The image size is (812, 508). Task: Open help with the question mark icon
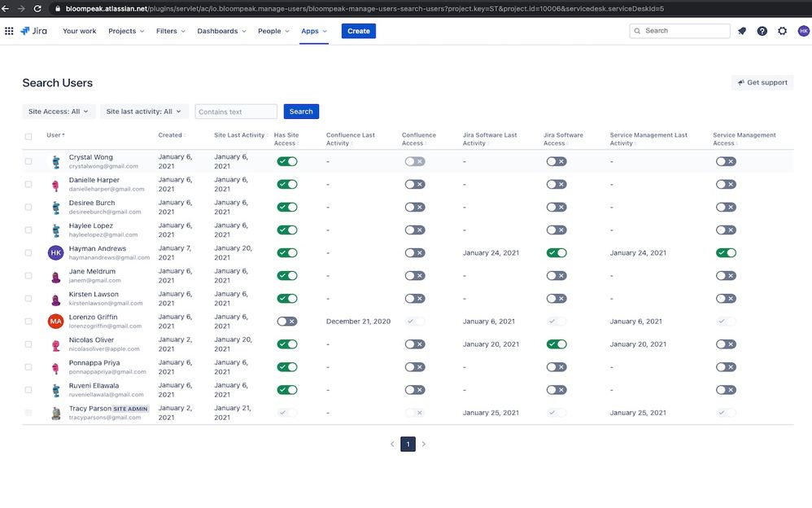[x=762, y=31]
